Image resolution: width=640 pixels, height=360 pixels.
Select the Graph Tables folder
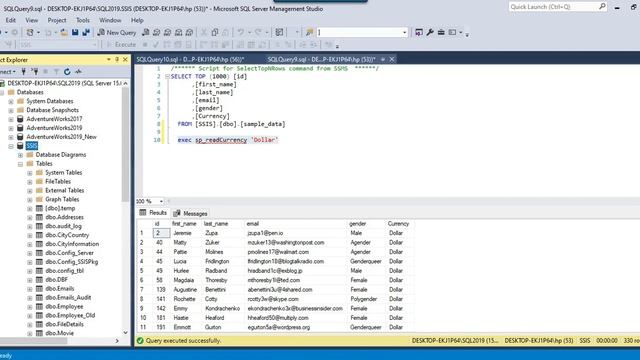[x=62, y=199]
